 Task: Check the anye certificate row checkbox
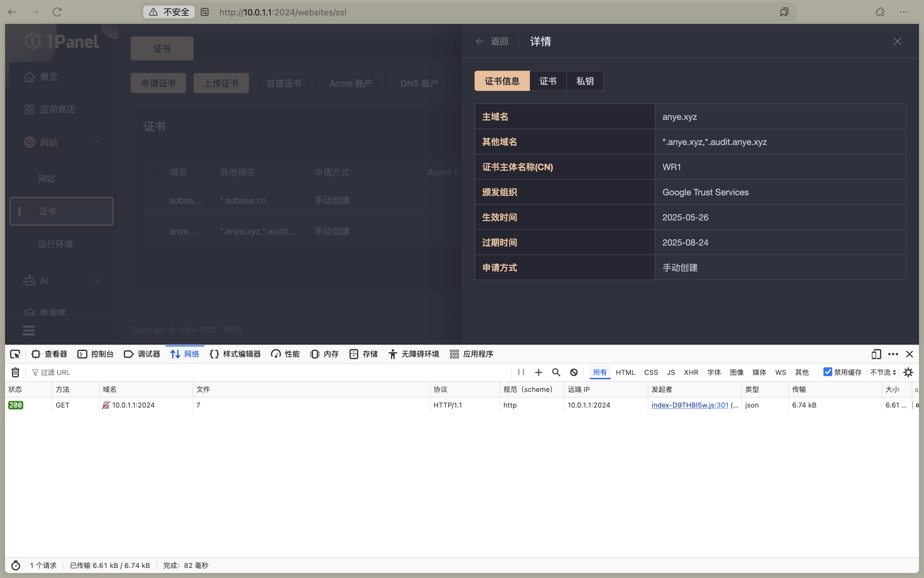155,231
